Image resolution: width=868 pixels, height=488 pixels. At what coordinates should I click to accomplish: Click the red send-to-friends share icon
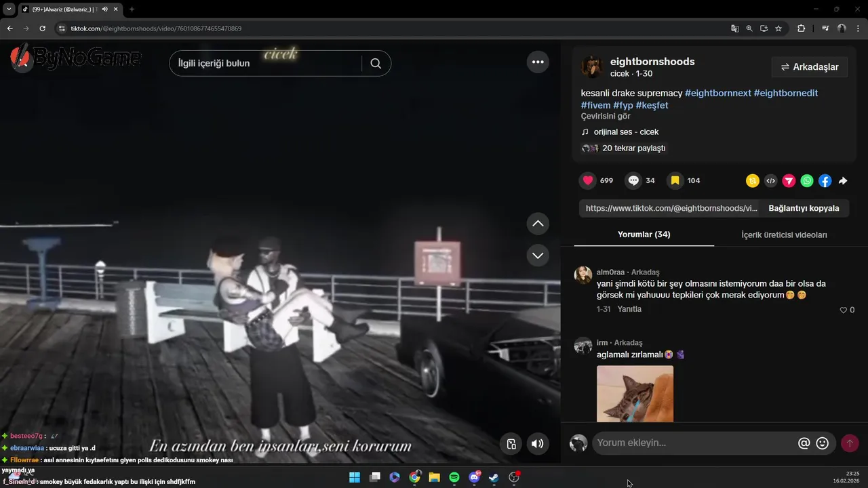pos(789,180)
